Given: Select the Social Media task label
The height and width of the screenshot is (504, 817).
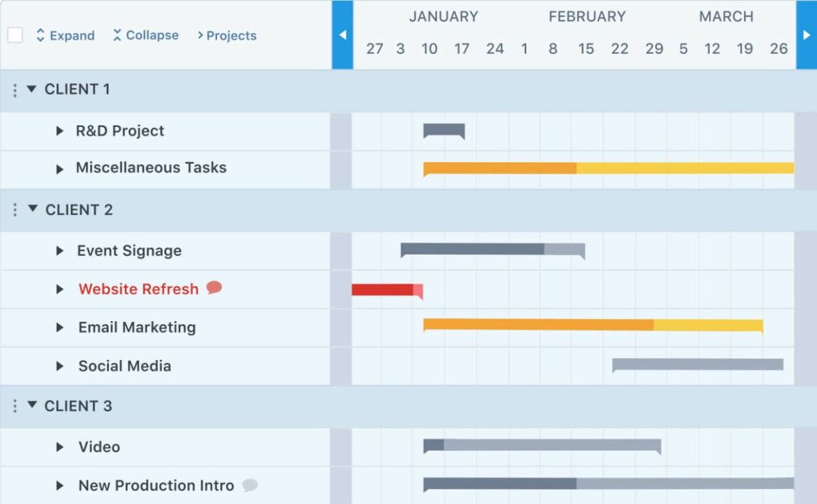Looking at the screenshot, I should point(125,366).
